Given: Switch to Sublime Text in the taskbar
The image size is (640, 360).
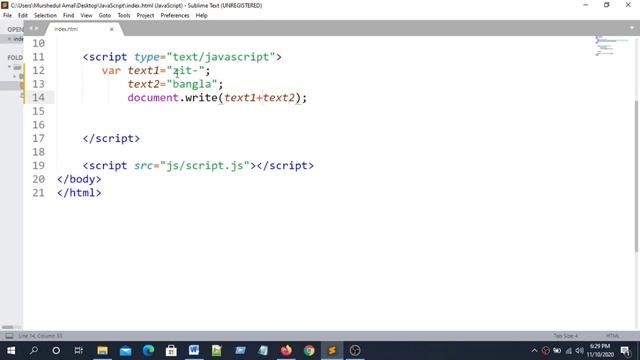Looking at the screenshot, I should pyautogui.click(x=332, y=351).
